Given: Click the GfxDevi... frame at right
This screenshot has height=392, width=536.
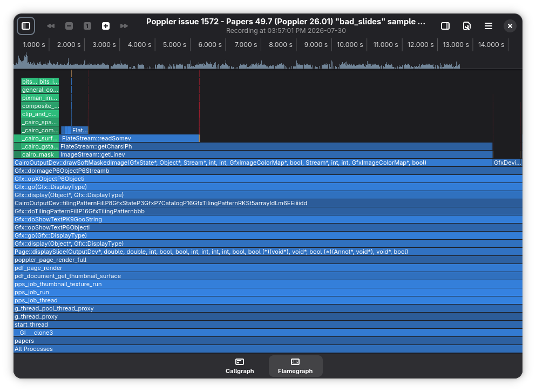Looking at the screenshot, I should pyautogui.click(x=507, y=163).
